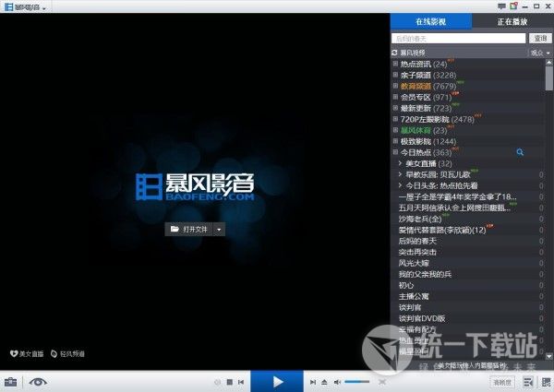Toggle the eye mode icon
This screenshot has width=554, height=392.
coord(37,382)
